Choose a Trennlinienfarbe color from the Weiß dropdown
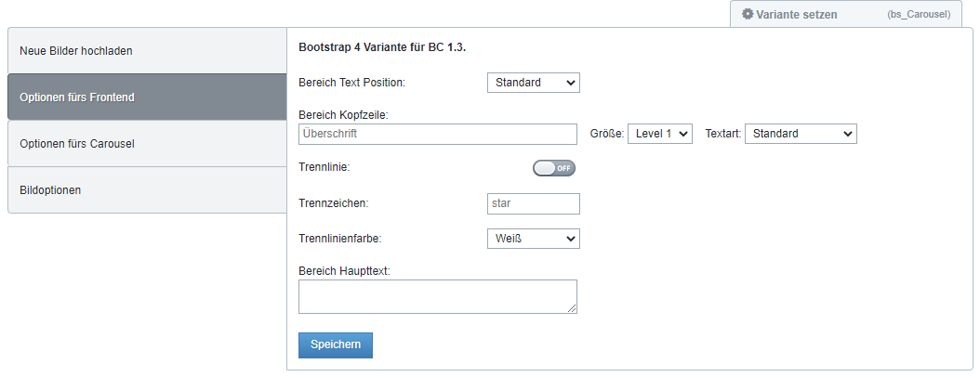980x377 pixels. click(x=533, y=239)
